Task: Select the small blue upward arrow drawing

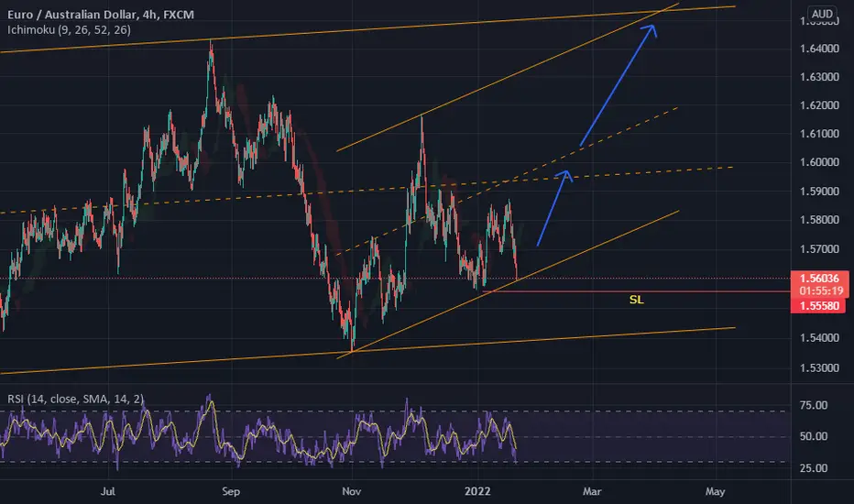Action: (554, 208)
